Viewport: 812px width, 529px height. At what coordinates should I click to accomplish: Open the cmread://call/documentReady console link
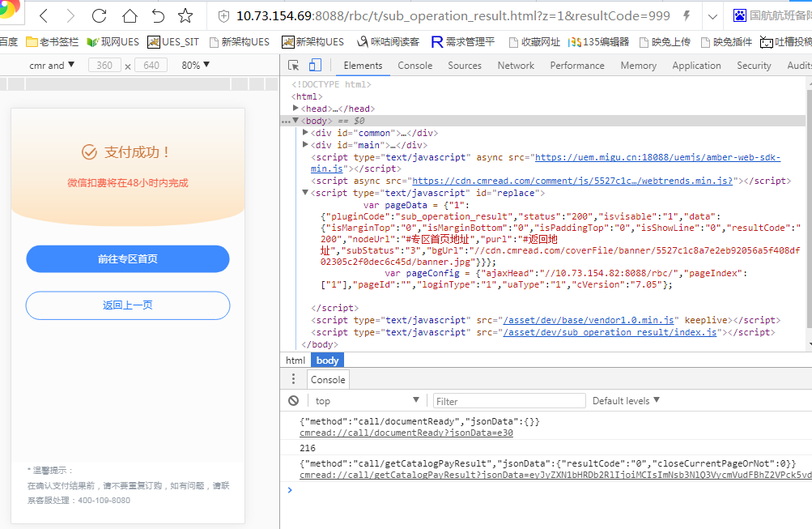click(406, 433)
